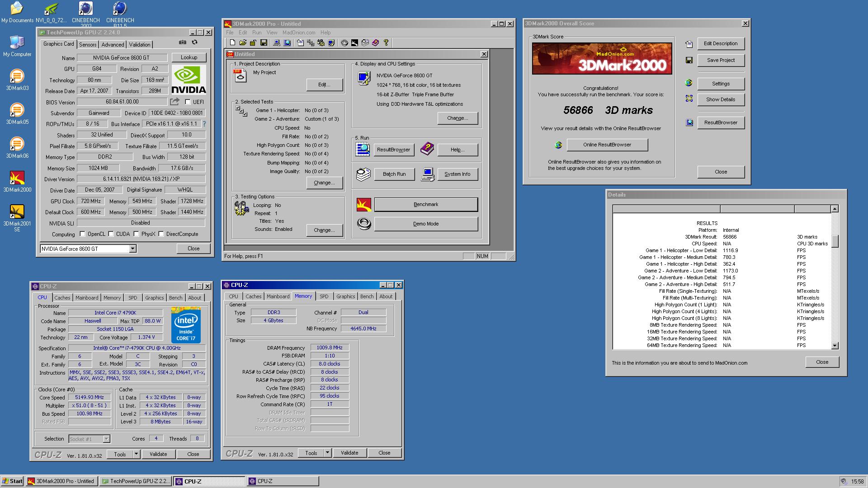The image size is (868, 488).
Task: Click the Lookup button in GPU-Z
Action: coord(189,57)
